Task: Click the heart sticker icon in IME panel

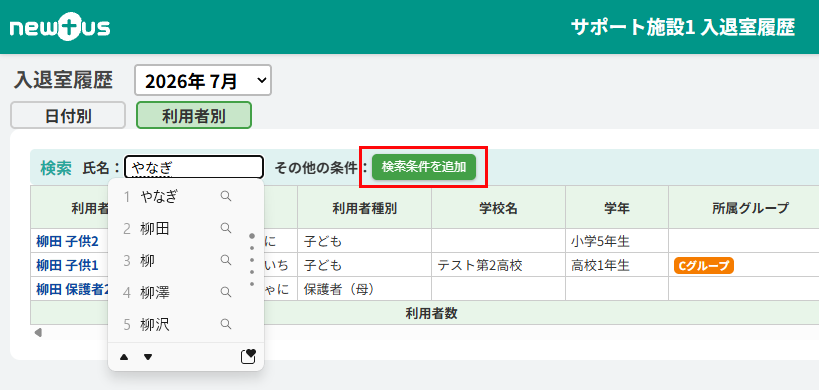Action: point(248,357)
